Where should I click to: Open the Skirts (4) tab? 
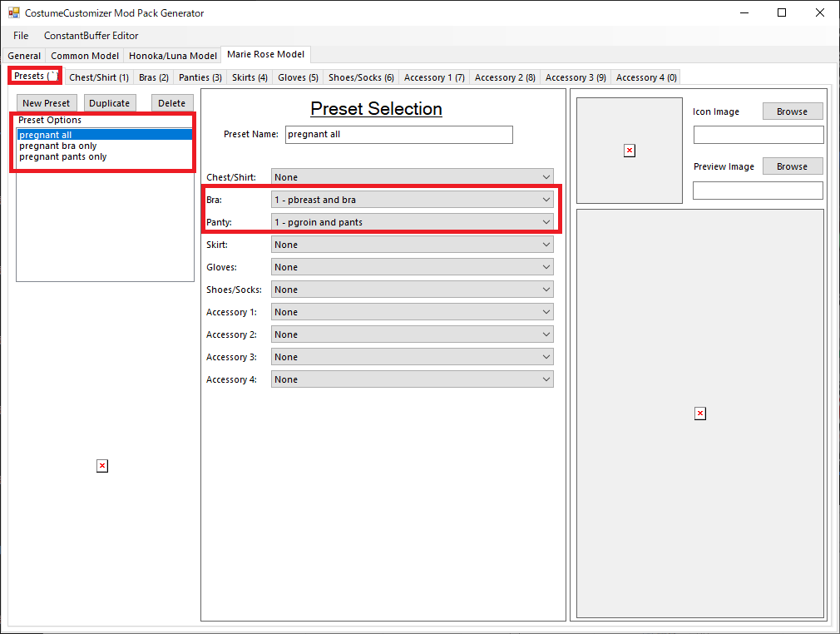250,77
